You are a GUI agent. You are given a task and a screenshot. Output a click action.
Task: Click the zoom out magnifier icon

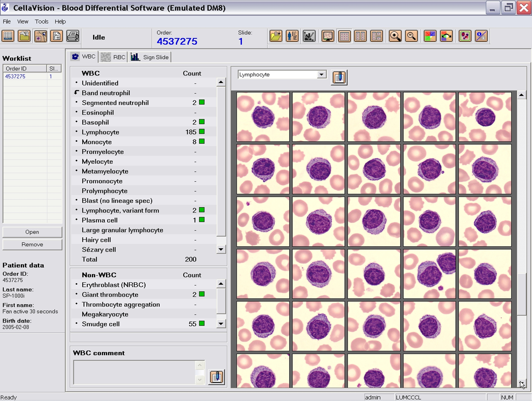411,36
